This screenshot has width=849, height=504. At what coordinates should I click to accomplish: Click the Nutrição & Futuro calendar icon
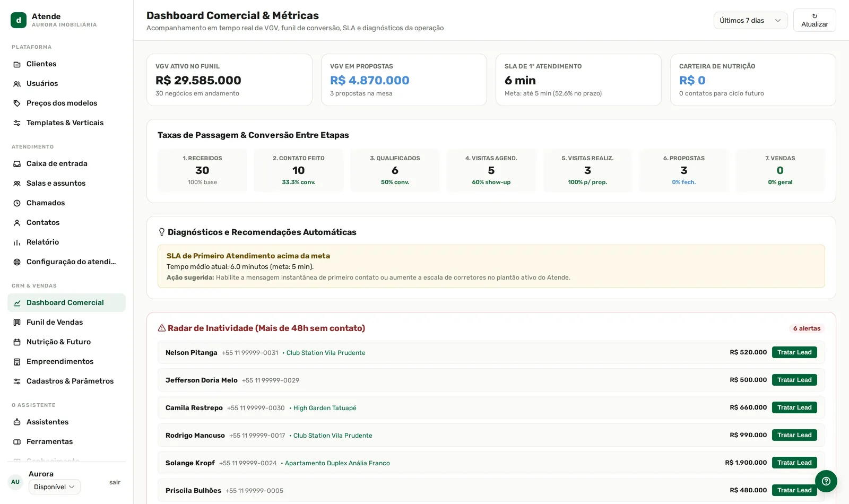17,342
